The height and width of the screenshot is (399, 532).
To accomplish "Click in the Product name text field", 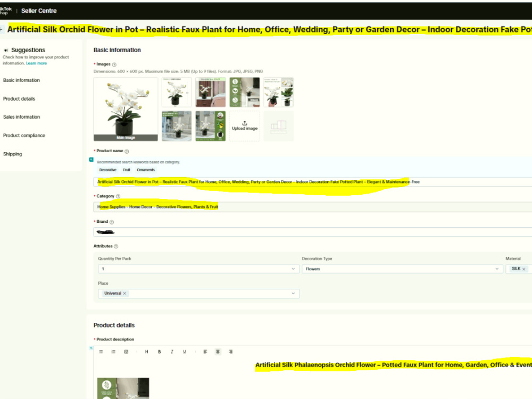I will (312, 182).
